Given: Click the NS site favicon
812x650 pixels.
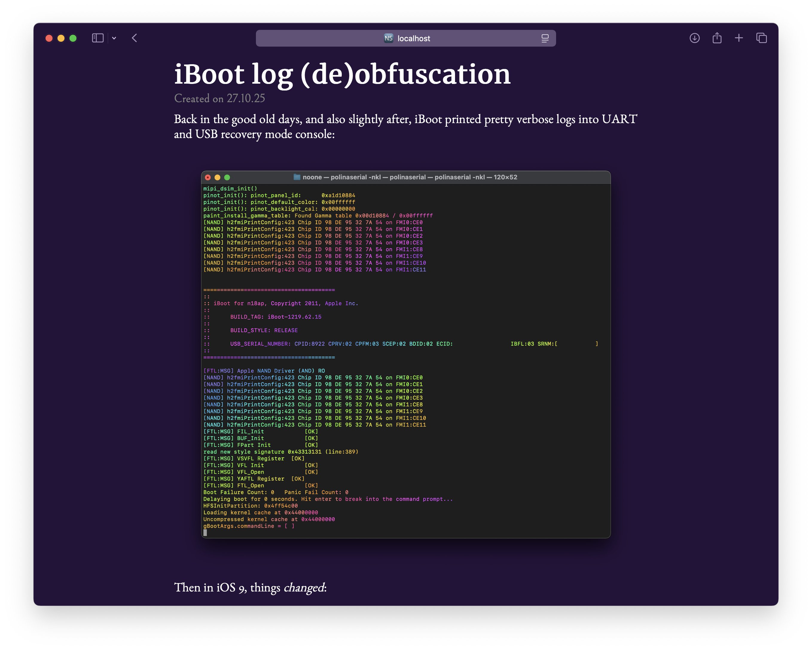Looking at the screenshot, I should [x=388, y=38].
